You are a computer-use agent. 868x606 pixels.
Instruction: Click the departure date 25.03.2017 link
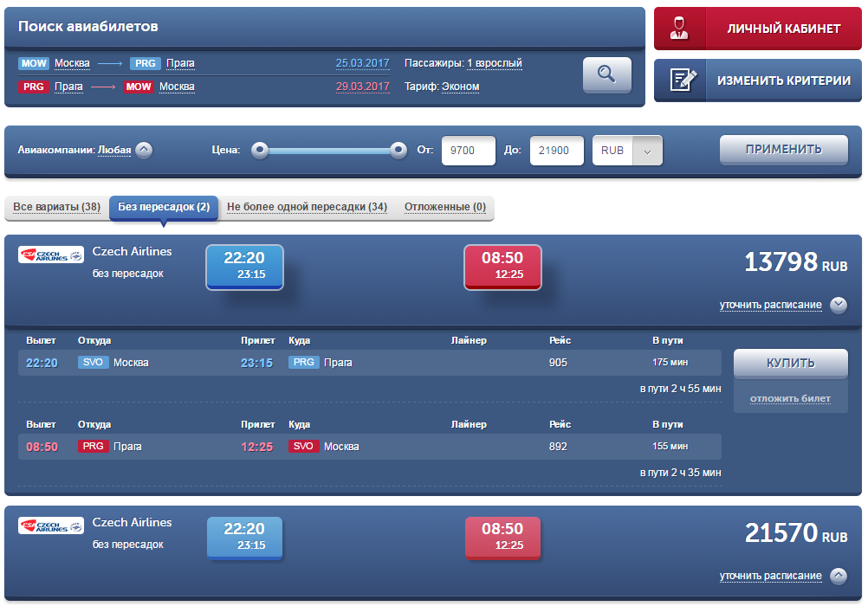[362, 63]
